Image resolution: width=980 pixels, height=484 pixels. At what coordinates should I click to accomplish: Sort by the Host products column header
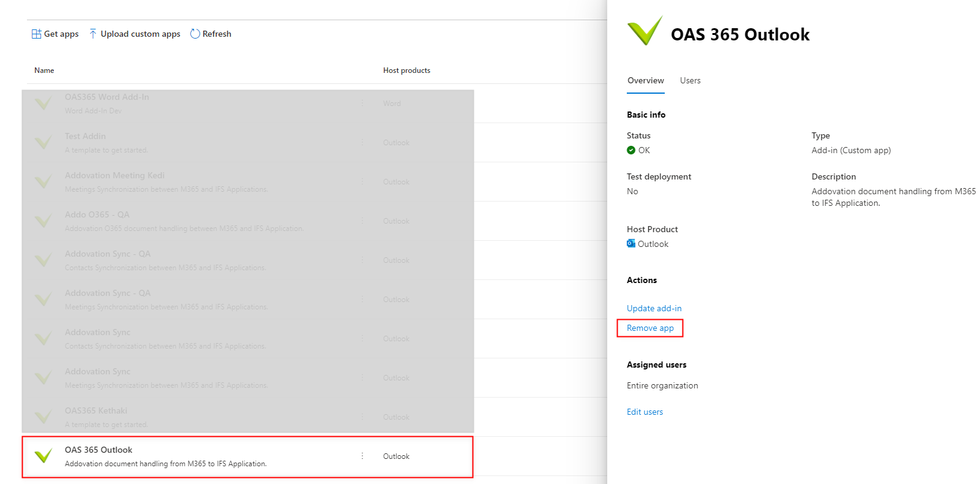pyautogui.click(x=406, y=70)
